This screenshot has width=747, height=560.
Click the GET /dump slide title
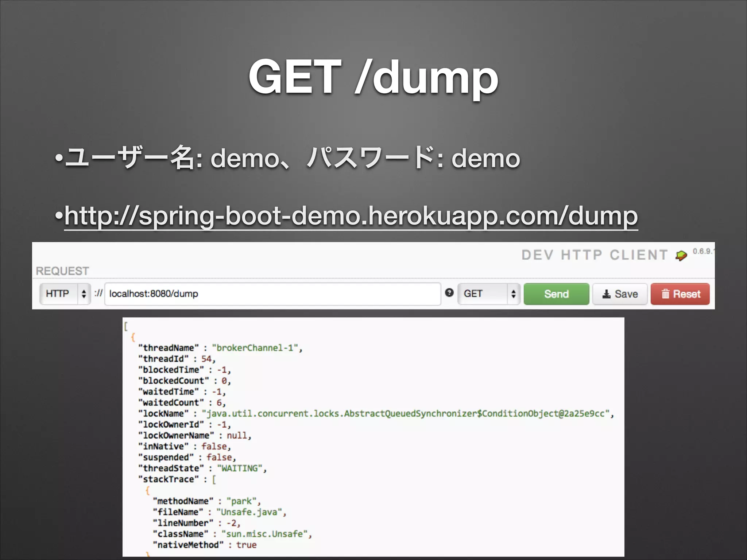tap(373, 78)
